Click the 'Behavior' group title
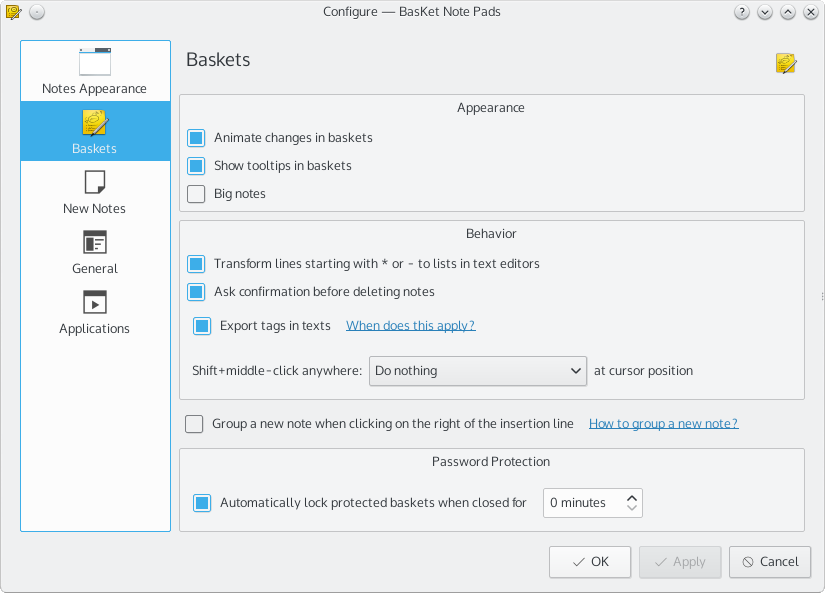Screen dimensions: 825x593 pos(491,234)
